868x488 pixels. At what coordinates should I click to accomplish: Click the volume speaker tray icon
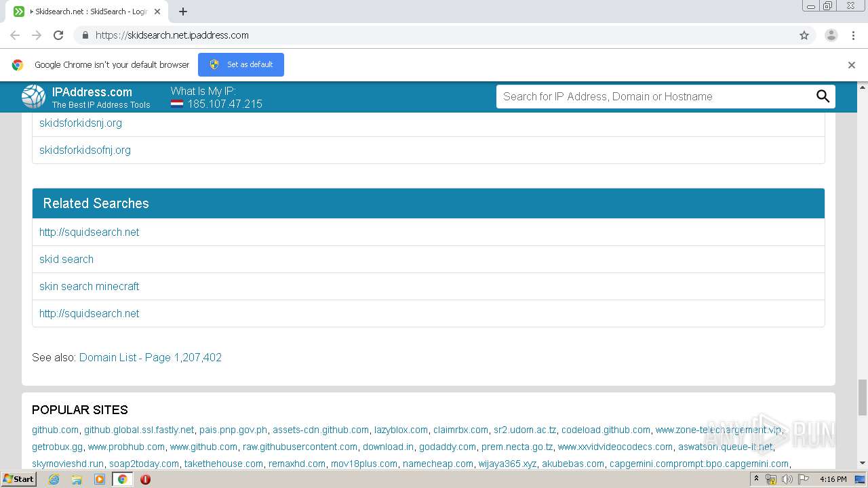787,479
